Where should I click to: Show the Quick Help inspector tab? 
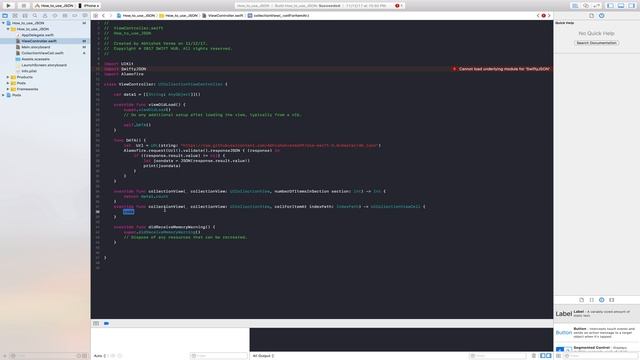602,16
